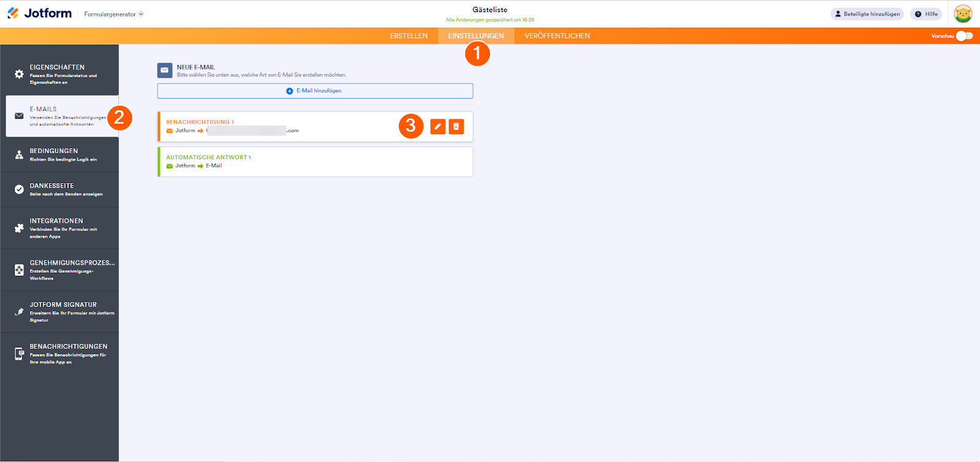Open the BEDINGUNGEN section

59,154
